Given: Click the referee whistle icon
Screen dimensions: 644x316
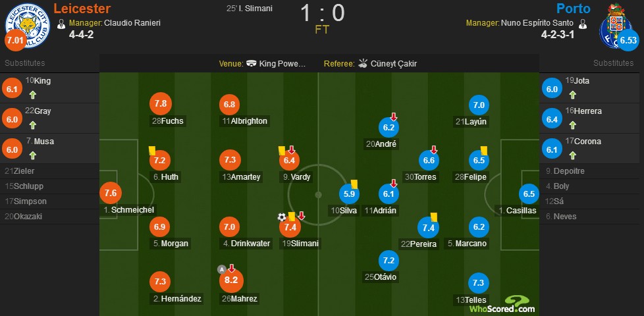Looking at the screenshot, I should point(363,63).
